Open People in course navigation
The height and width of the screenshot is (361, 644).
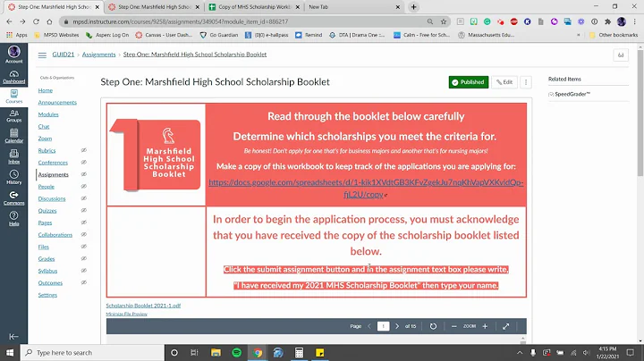click(46, 187)
